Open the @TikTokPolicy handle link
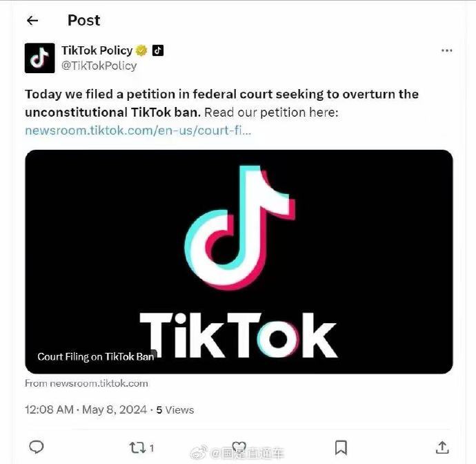476x464 pixels. pos(99,66)
